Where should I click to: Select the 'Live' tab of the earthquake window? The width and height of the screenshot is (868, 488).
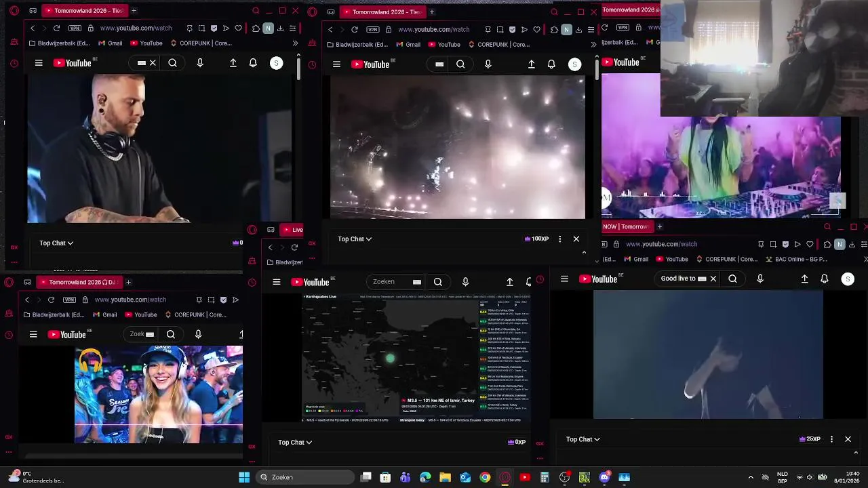(292, 230)
